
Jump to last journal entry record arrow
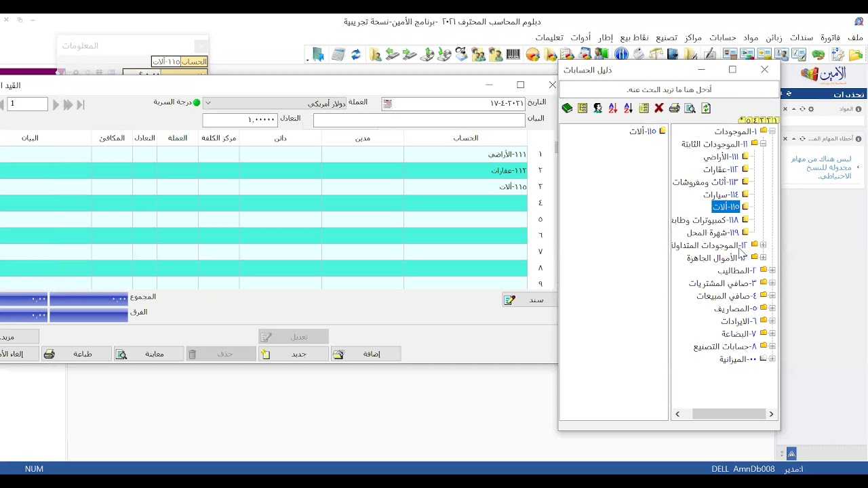[80, 104]
